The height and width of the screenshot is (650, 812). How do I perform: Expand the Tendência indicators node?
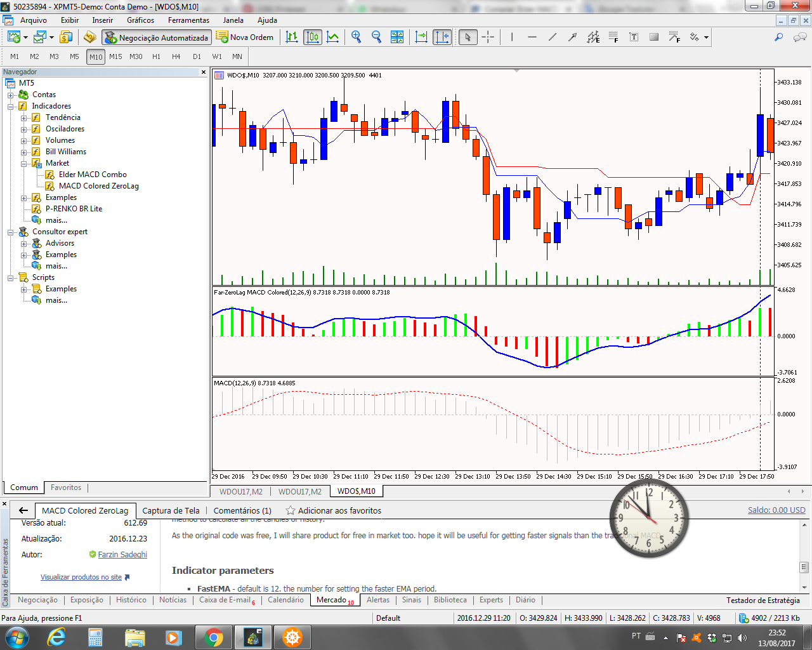point(23,118)
